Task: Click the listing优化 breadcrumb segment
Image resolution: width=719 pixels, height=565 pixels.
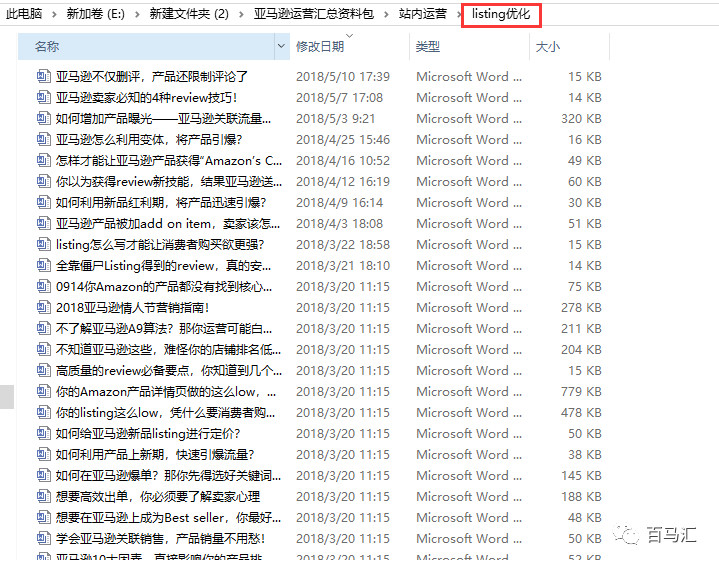Action: tap(501, 14)
